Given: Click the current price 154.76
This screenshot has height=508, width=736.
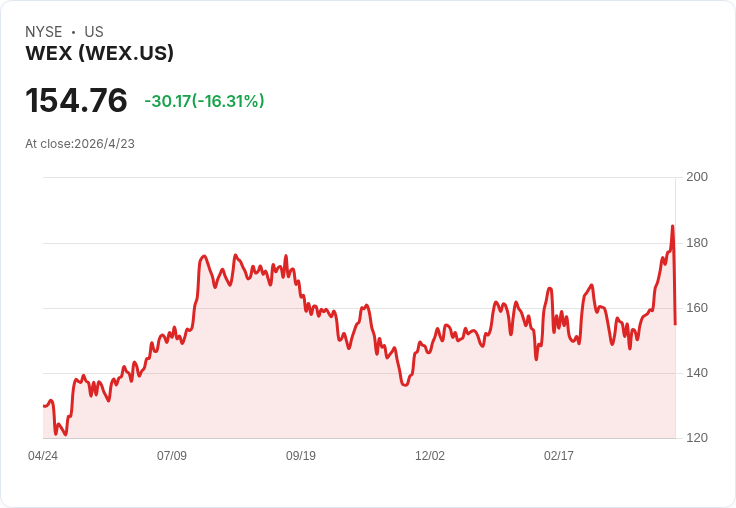Looking at the screenshot, I should [77, 101].
